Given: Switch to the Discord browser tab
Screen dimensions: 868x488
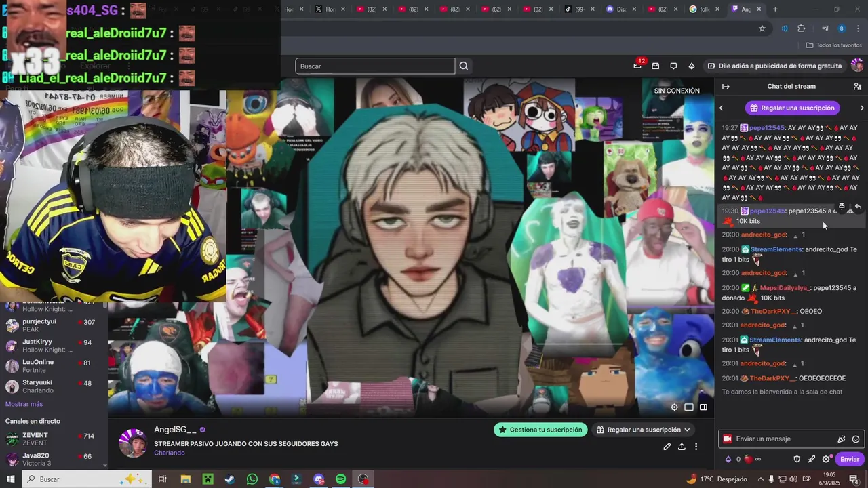Looking at the screenshot, I should pyautogui.click(x=621, y=9).
